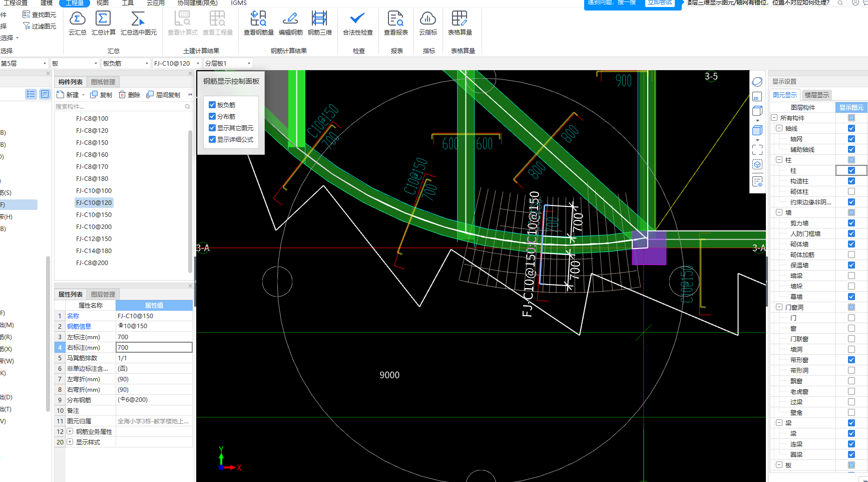Open the 视图 ribbon tab
This screenshot has height=482, width=868.
(102, 3)
